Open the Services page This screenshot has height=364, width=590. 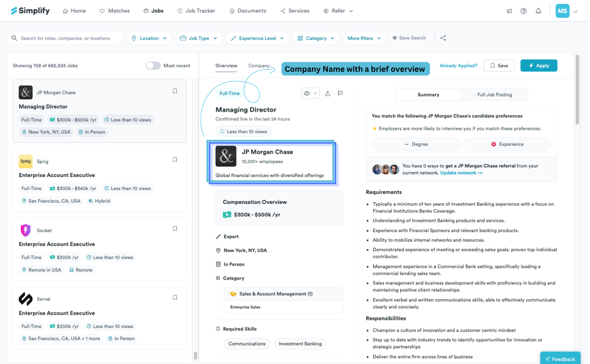pos(295,11)
